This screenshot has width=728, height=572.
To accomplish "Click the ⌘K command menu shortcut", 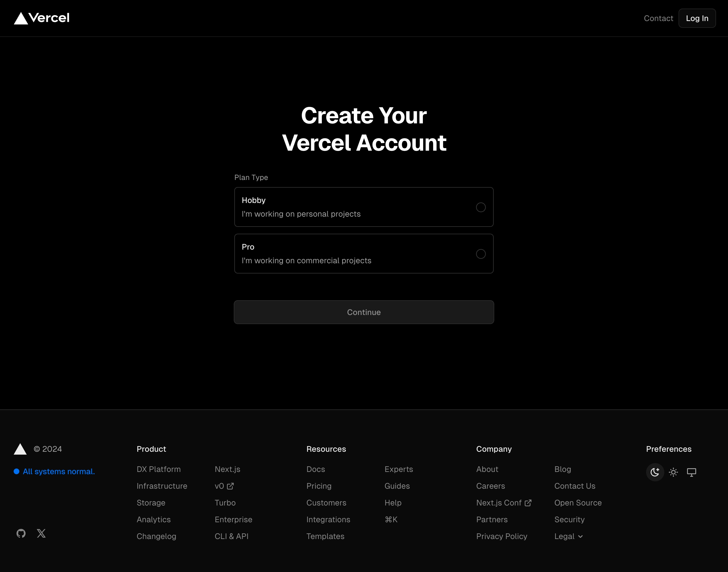I will (x=391, y=519).
